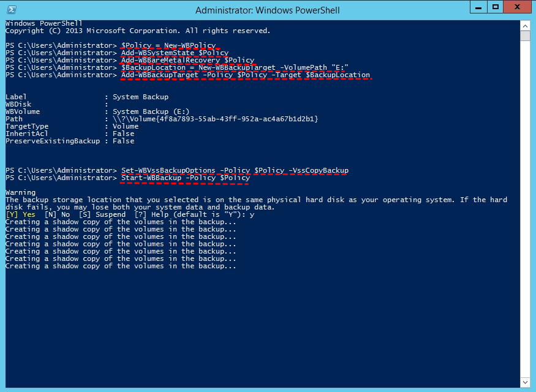Click the 'Add-WBSystemState $Policy' command text
The image size is (536, 392).
pyautogui.click(x=175, y=53)
